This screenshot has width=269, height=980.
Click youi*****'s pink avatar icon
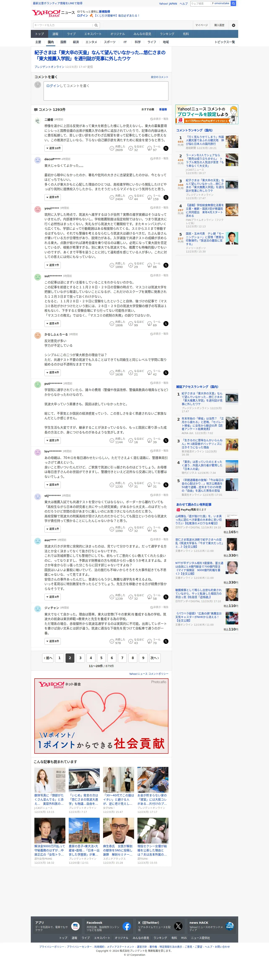click(x=38, y=209)
